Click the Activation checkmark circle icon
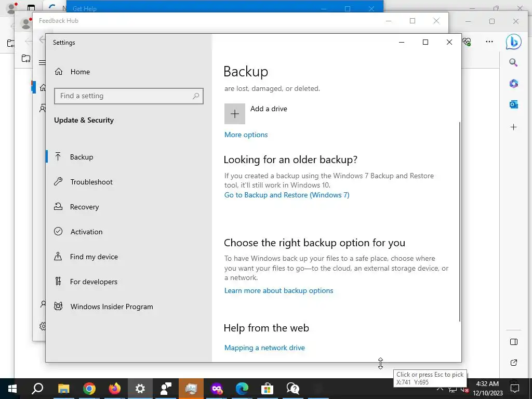The image size is (532, 399). pyautogui.click(x=58, y=231)
